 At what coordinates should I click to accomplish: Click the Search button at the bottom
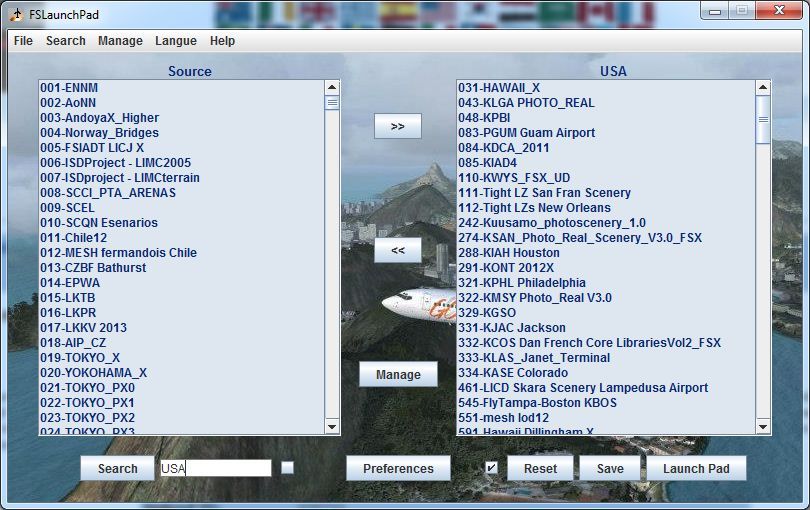tap(117, 468)
